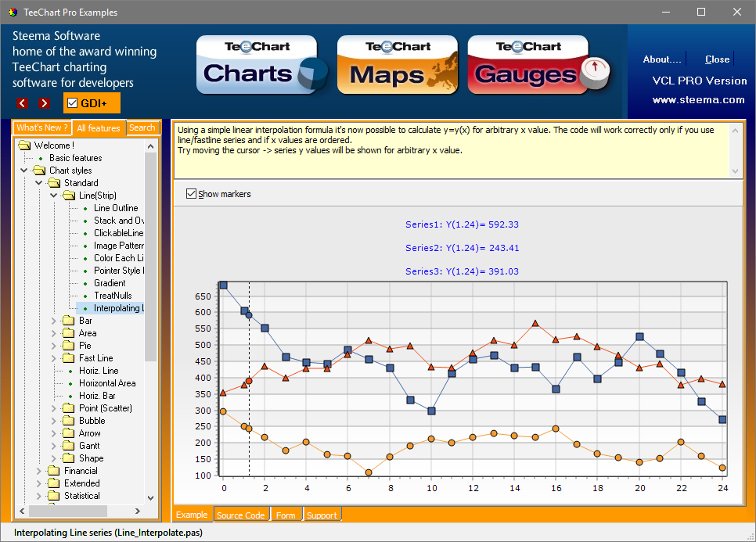Click the Bar folder icon
This screenshot has width=756, height=542.
tap(69, 321)
